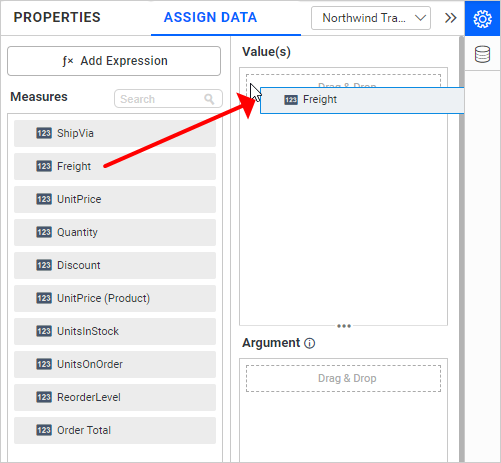
Task: Switch to the ASSIGN DATA tab
Action: [210, 17]
